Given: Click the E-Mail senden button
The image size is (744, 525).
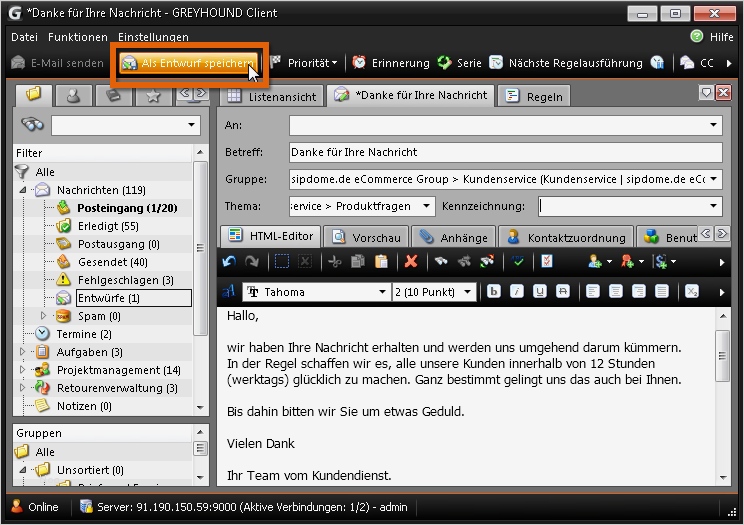Looking at the screenshot, I should [57, 63].
